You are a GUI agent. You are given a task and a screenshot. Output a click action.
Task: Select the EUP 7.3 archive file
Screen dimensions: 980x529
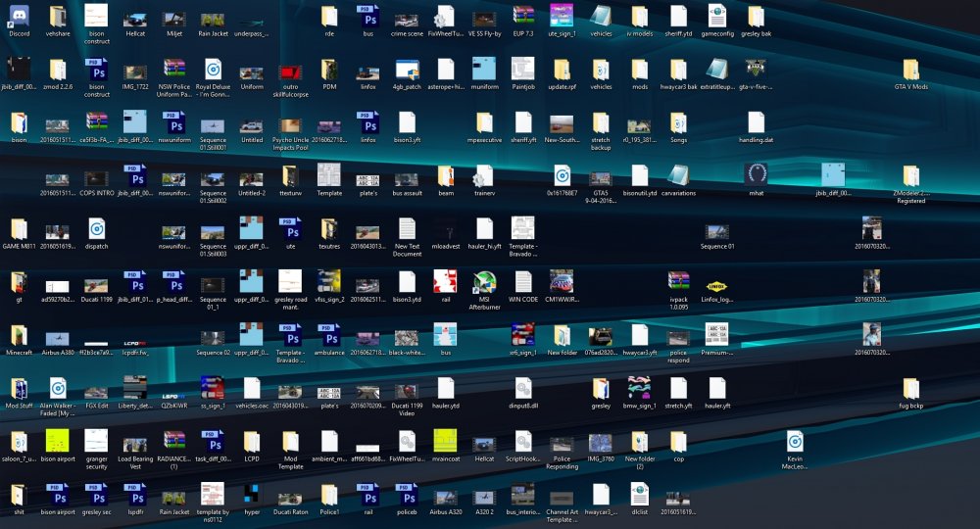tap(523, 17)
